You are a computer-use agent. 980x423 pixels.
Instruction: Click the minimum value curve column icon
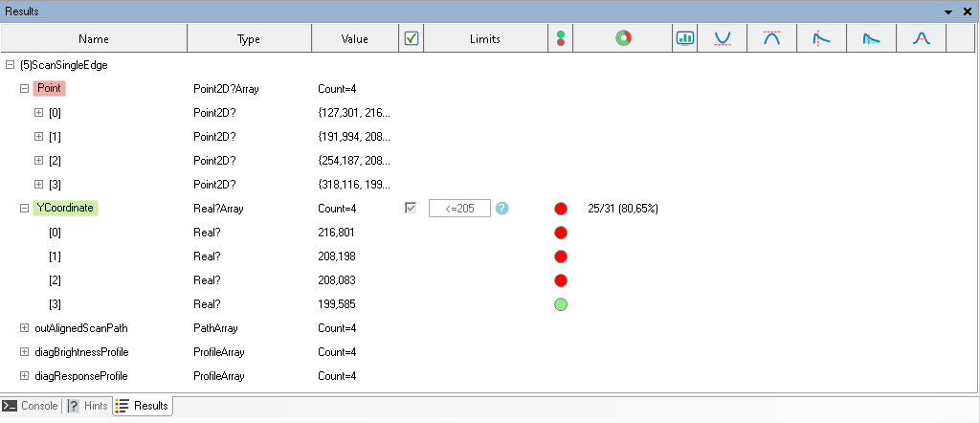tap(723, 39)
